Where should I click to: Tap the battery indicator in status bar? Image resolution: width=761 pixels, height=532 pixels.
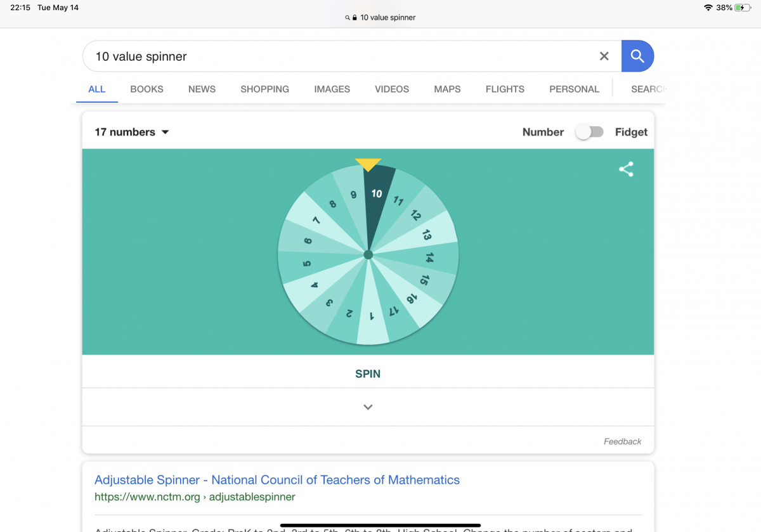(742, 8)
